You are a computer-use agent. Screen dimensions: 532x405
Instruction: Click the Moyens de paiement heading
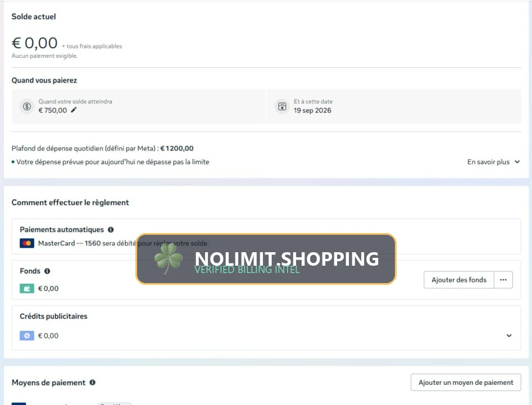click(x=48, y=383)
